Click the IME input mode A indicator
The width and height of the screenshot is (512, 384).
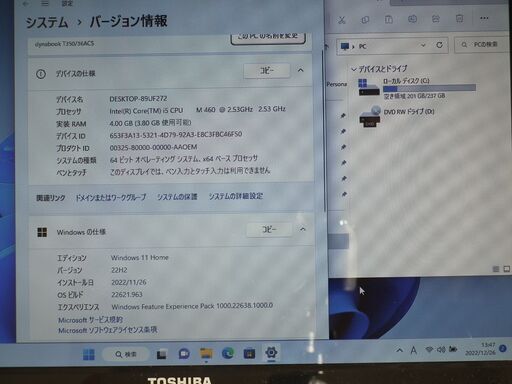(414, 350)
